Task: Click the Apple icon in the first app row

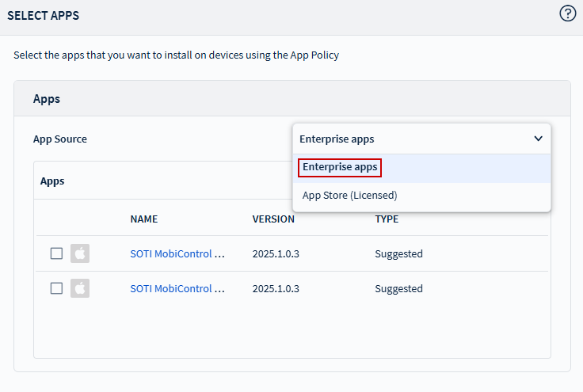Action: pos(80,253)
